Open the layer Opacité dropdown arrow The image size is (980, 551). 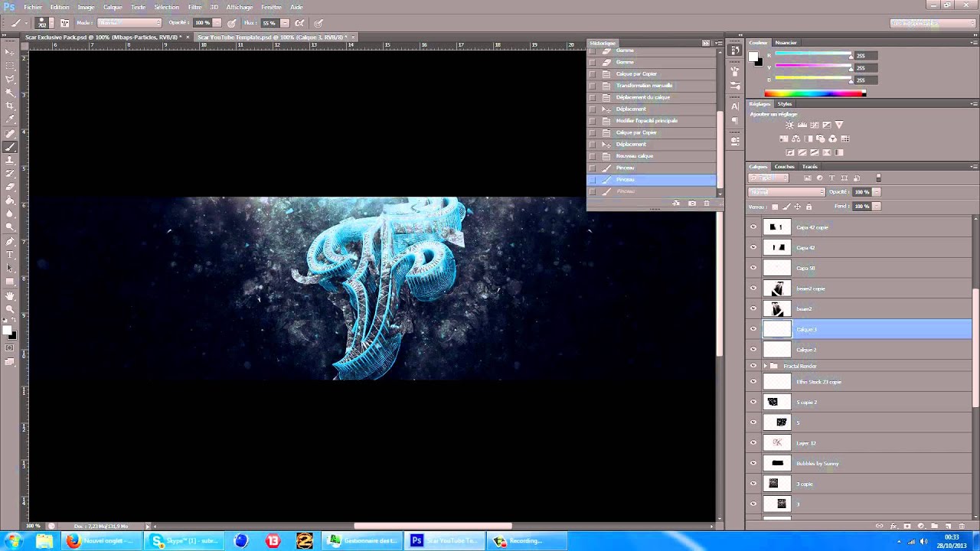876,192
